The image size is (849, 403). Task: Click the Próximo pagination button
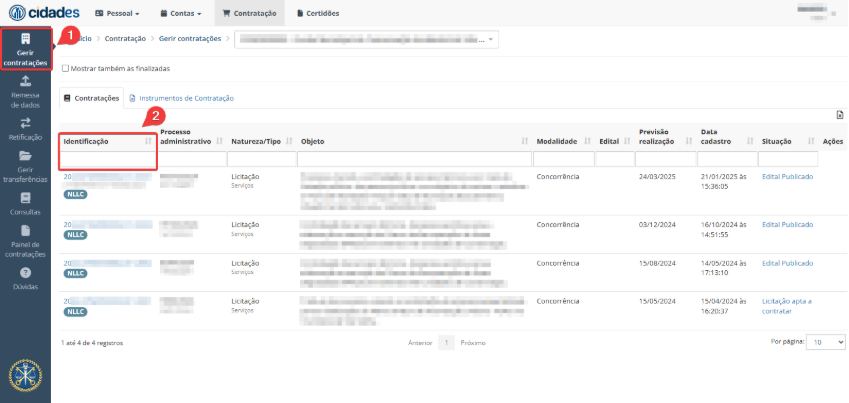(x=473, y=342)
